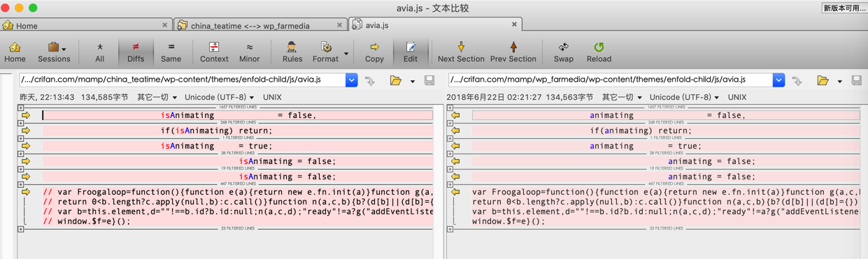
Task: Select the Context view icon
Action: coord(214,47)
